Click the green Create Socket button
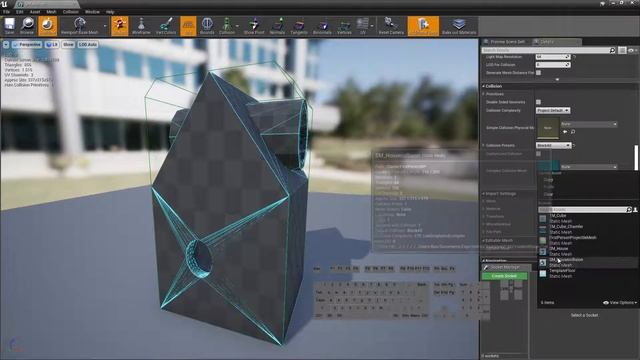This screenshot has width=640, height=360. pos(504,276)
